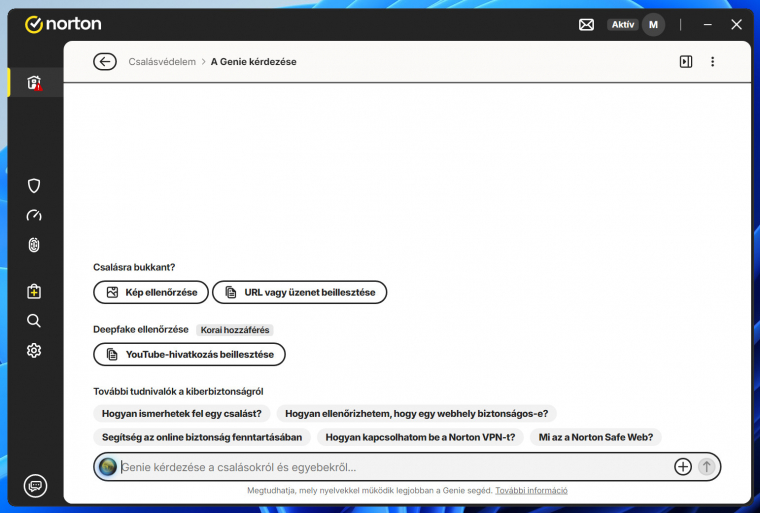Screen dimensions: 760x513
Task: Open the chat support icon at bottom-left
Action: (35, 485)
